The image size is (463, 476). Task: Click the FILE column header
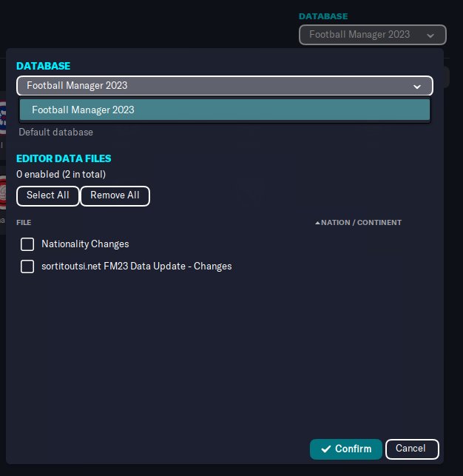coord(24,223)
